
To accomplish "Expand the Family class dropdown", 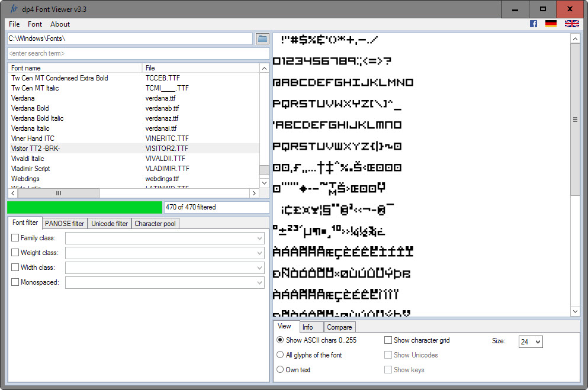I will [259, 238].
